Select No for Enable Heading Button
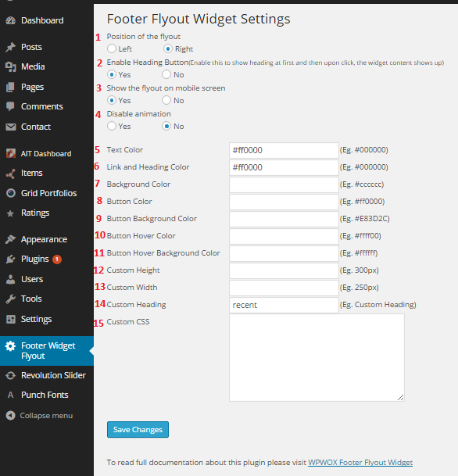458x476 pixels. [166, 74]
